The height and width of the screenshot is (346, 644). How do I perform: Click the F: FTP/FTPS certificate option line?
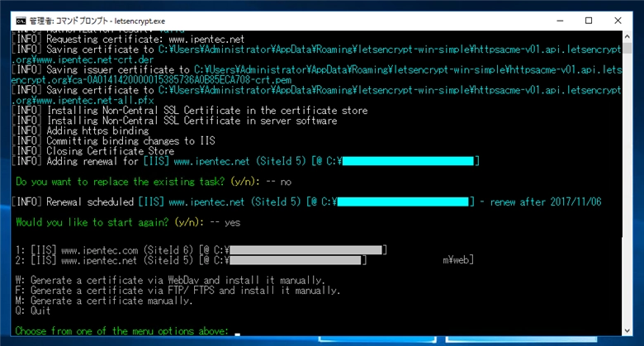178,291
